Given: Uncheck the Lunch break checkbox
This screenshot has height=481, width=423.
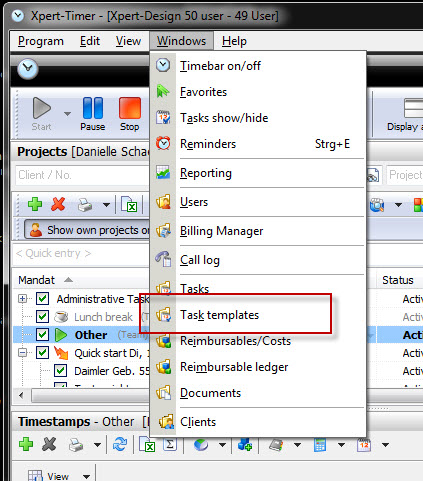Looking at the screenshot, I should point(42,317).
